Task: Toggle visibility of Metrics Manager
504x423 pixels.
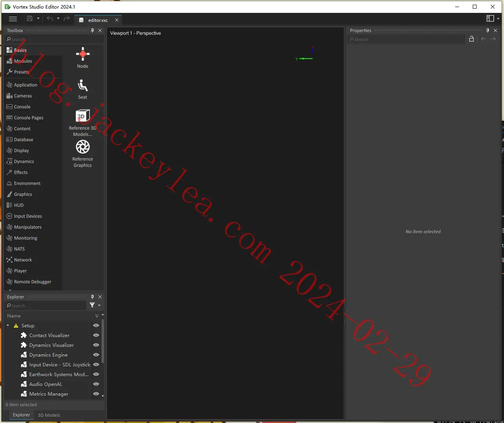Action: pyautogui.click(x=96, y=394)
